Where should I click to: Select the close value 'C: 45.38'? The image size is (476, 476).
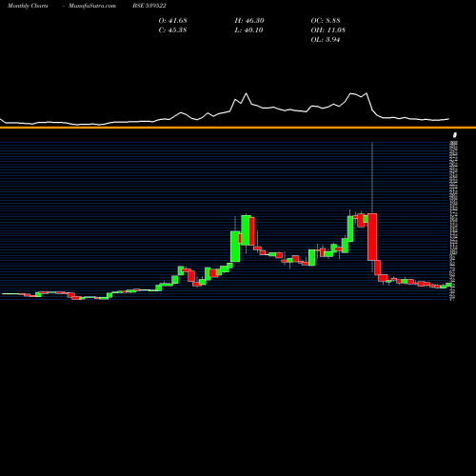coord(172,30)
